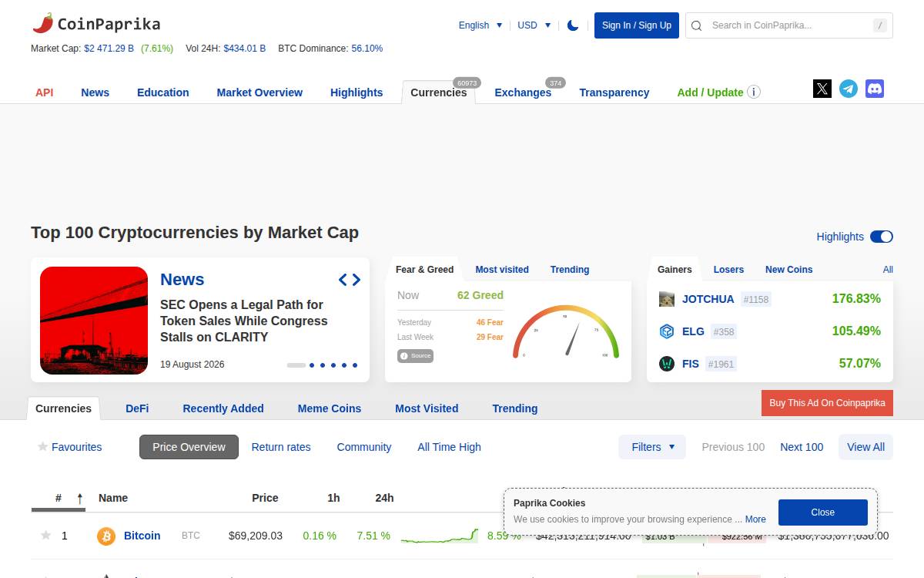Click the Market Cap $2 471.29 B value

click(109, 49)
